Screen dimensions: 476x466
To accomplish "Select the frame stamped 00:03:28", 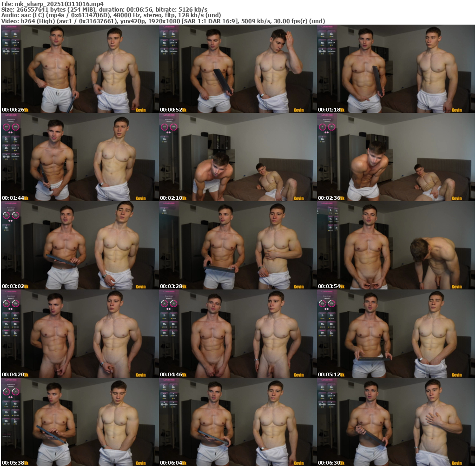I will (x=238, y=245).
